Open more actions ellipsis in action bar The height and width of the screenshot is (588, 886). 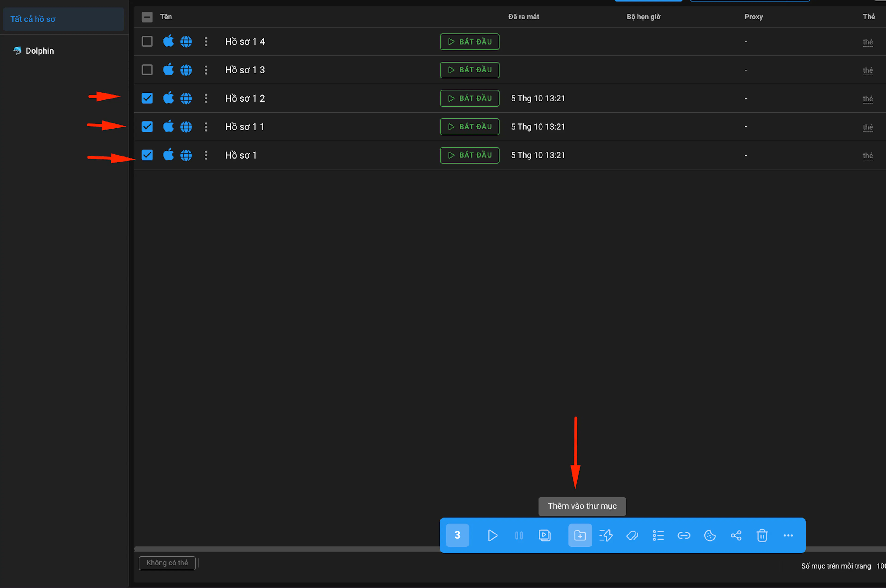click(788, 535)
